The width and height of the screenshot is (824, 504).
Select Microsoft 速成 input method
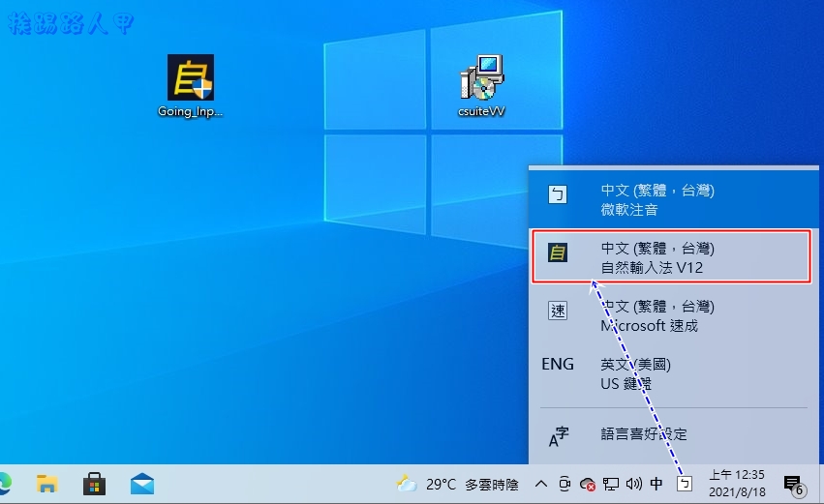pyautogui.click(x=674, y=315)
